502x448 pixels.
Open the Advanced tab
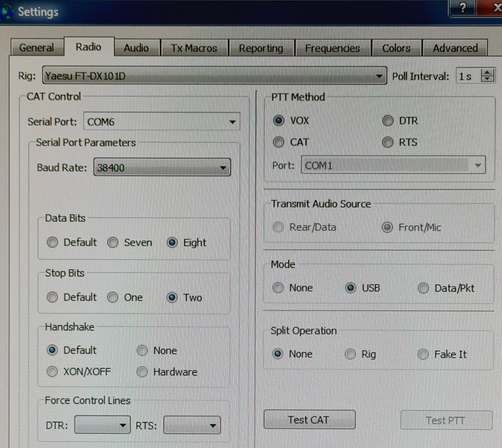pyautogui.click(x=455, y=48)
